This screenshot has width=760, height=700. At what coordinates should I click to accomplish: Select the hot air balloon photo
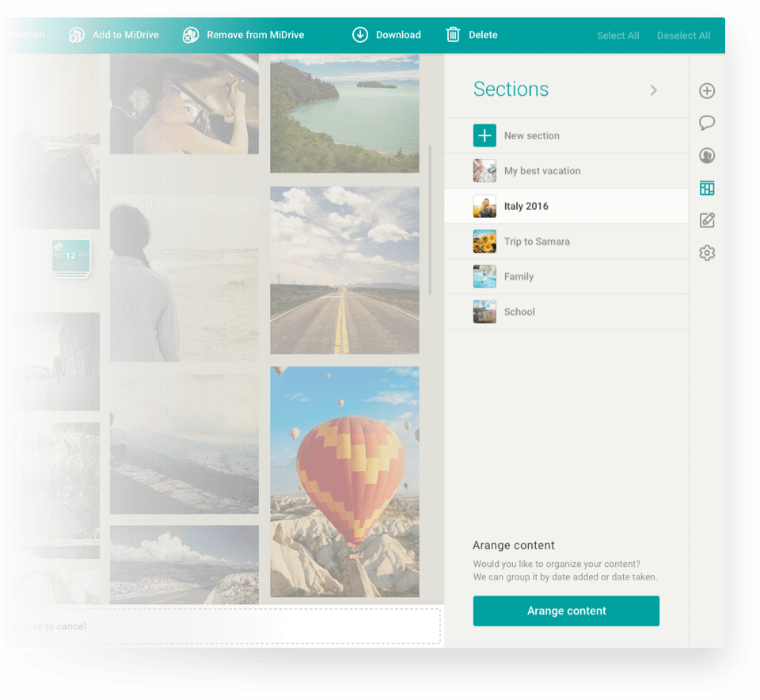(x=344, y=481)
